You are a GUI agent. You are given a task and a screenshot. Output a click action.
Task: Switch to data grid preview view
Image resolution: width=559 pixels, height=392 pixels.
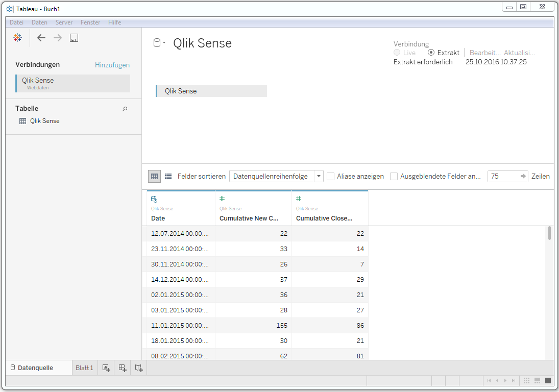[154, 176]
